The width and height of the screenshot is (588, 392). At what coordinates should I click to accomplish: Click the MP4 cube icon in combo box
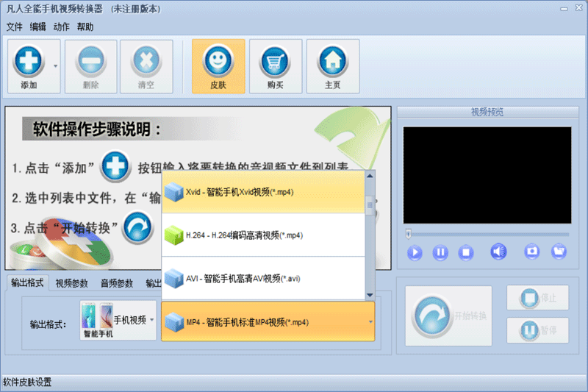pos(174,322)
